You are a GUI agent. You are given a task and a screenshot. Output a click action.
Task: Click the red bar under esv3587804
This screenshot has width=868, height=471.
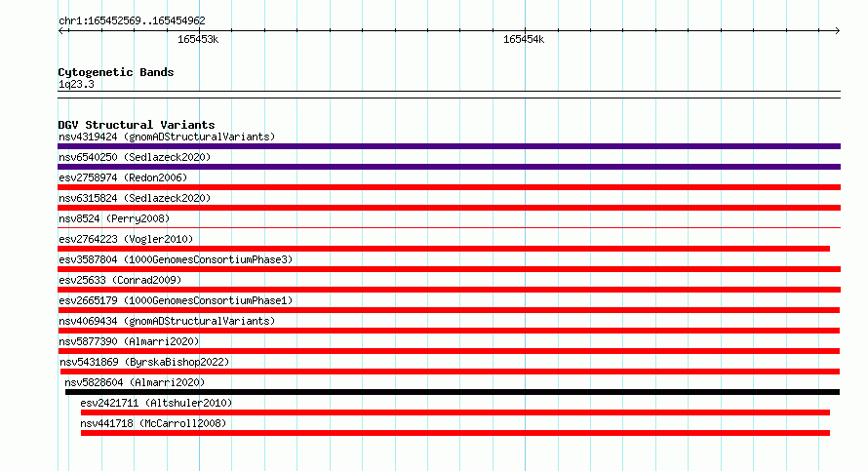click(449, 269)
